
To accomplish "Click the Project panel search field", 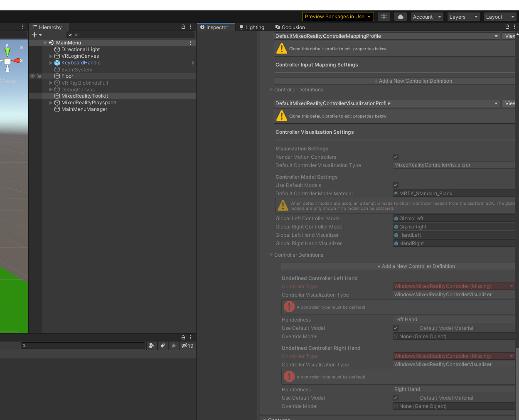I will tap(83, 346).
